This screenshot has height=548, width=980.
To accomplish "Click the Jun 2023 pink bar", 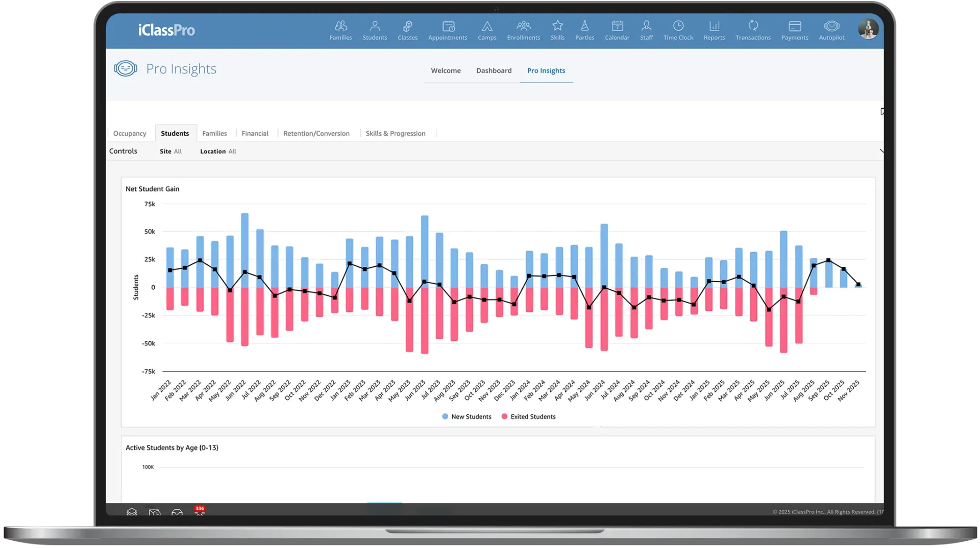I will coord(424,320).
